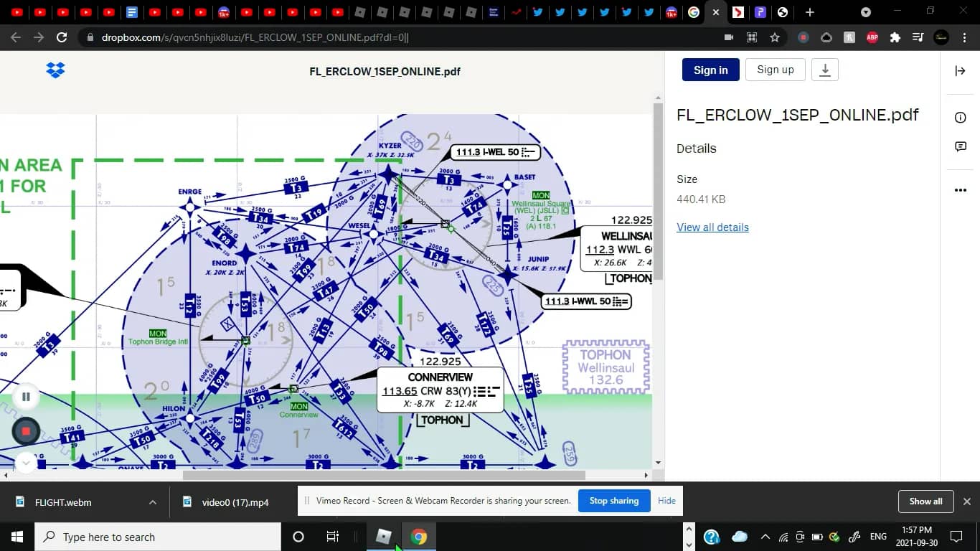Open the AdBlock Plus extension icon
980x551 pixels.
coord(872,37)
